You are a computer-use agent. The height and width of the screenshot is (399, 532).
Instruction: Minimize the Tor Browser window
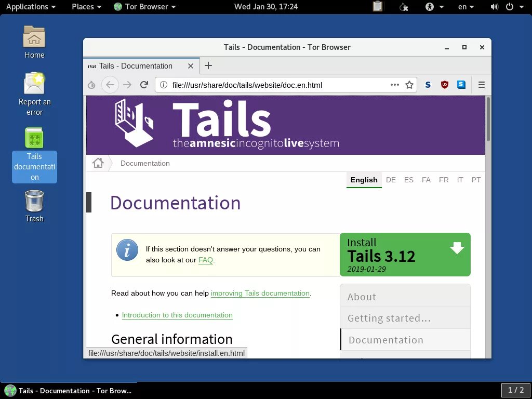[447, 47]
